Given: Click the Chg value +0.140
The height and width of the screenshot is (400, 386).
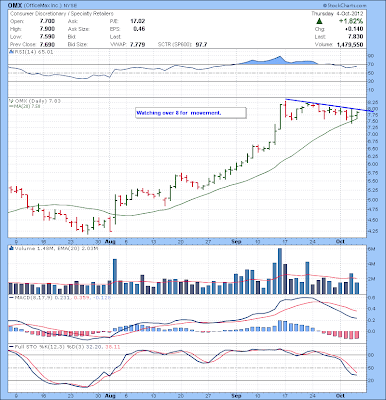Looking at the screenshot, I should pyautogui.click(x=355, y=29).
